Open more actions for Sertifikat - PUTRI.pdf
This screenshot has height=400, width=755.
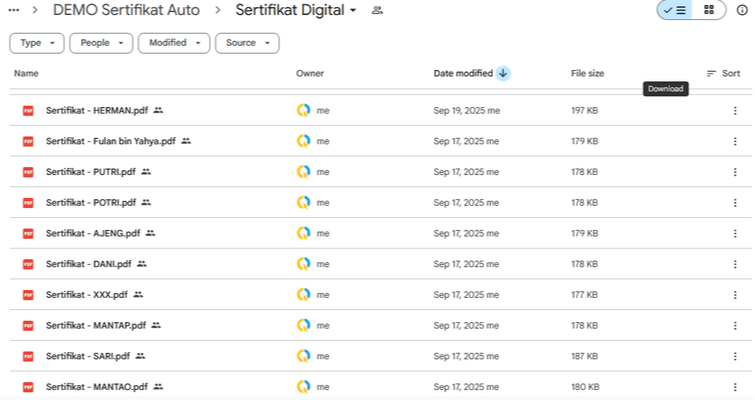click(x=735, y=172)
